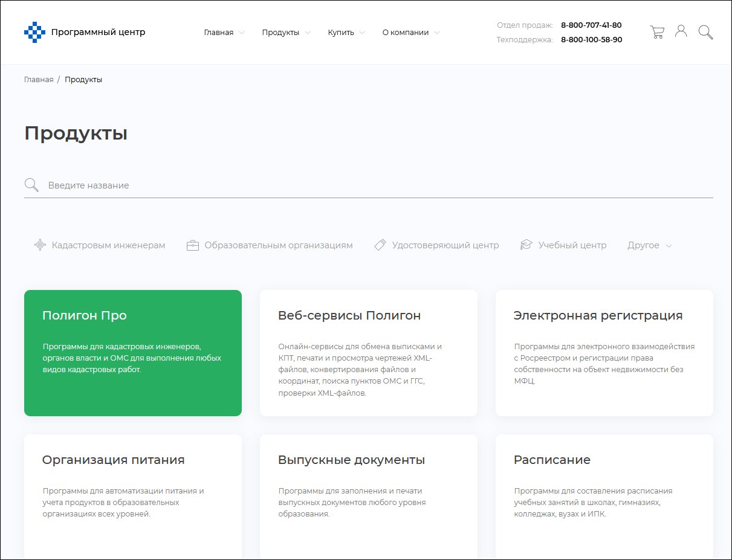
Task: Click the Учебный центр graduation cap icon
Action: pos(526,245)
